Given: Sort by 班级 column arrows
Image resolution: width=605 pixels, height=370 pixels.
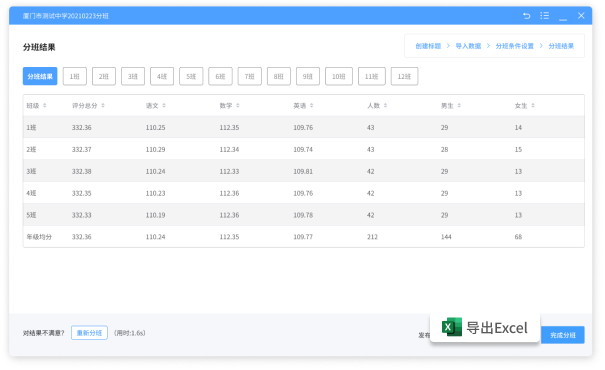Looking at the screenshot, I should click(45, 105).
